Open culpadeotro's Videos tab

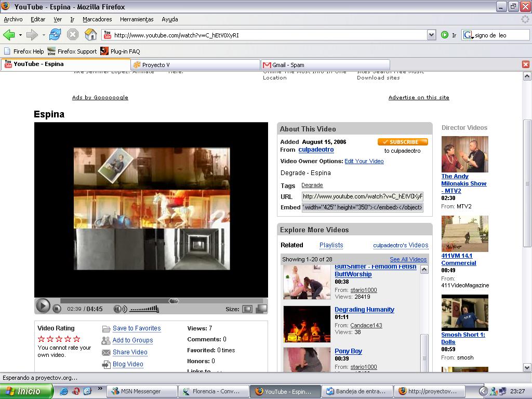point(401,245)
